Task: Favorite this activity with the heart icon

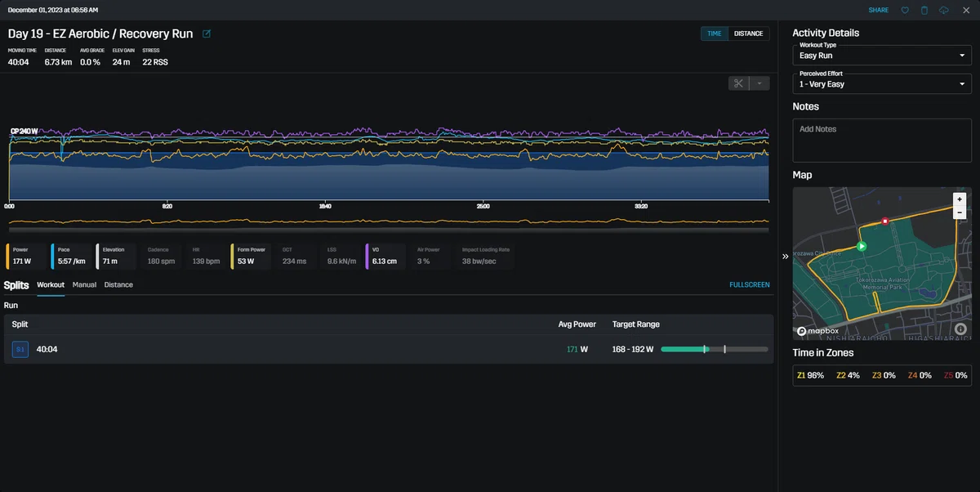Action: (x=905, y=10)
